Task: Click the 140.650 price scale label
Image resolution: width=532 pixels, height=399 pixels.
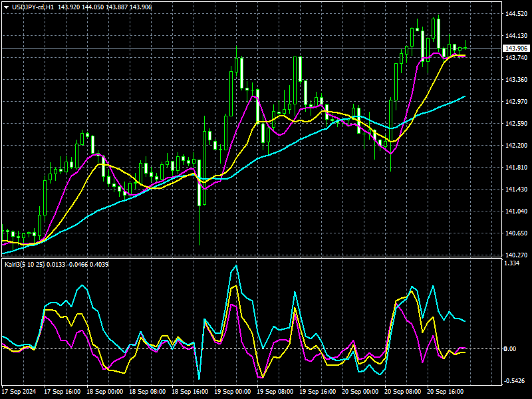Action: point(517,233)
